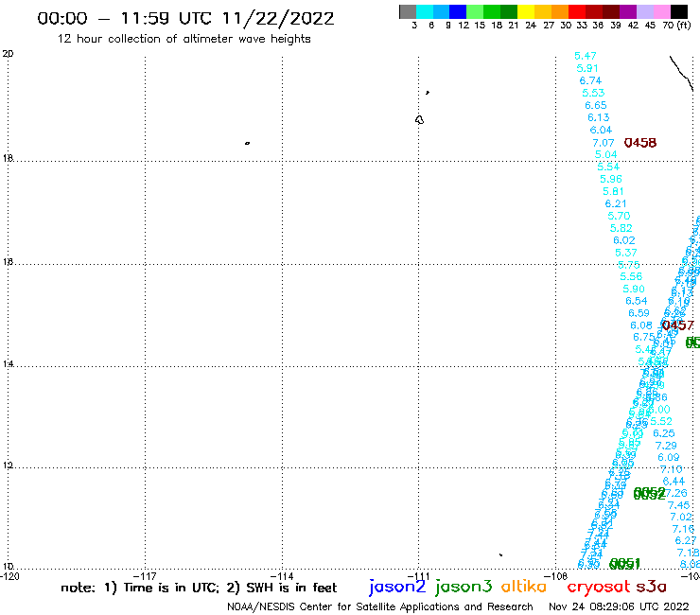Screen dimensions: 700x615
Task: Click the wave height value 5.56
Action: coord(631,276)
